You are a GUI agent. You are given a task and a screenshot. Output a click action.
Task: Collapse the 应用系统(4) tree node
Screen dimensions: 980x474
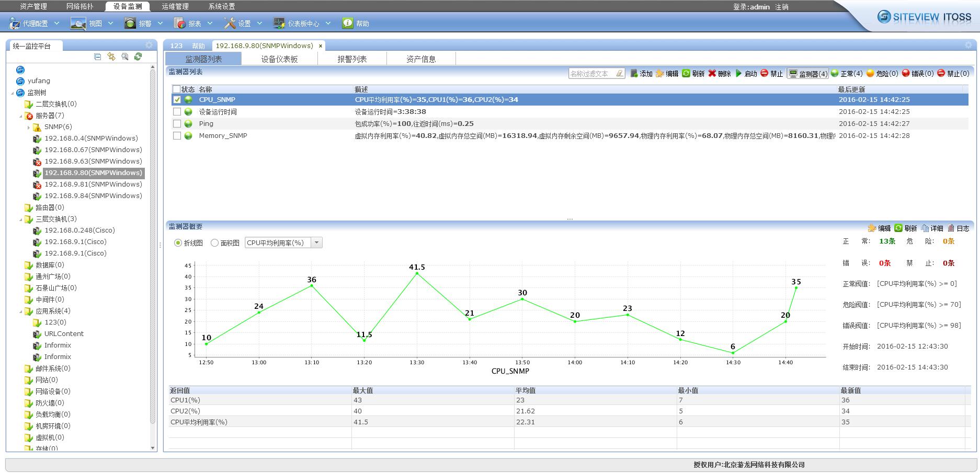click(21, 311)
